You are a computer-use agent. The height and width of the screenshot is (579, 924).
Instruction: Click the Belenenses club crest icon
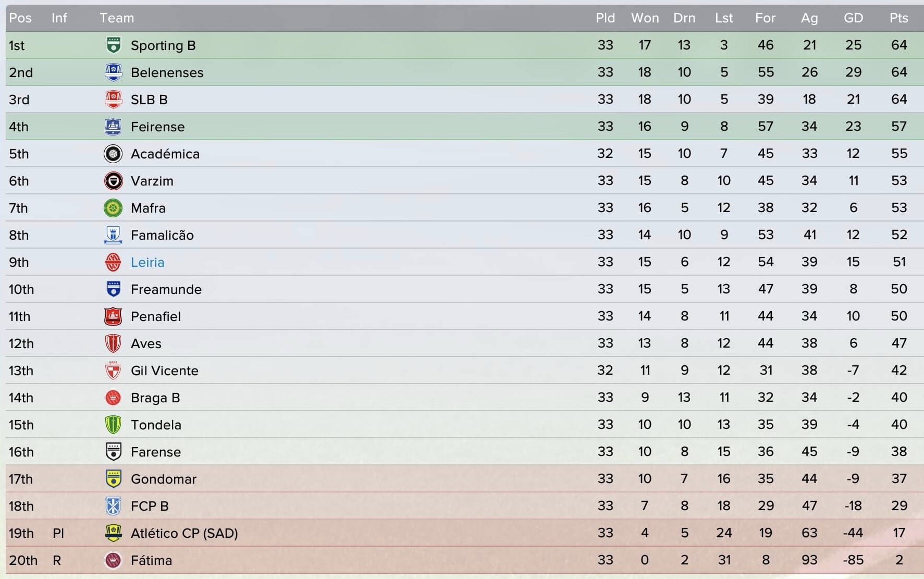[113, 72]
